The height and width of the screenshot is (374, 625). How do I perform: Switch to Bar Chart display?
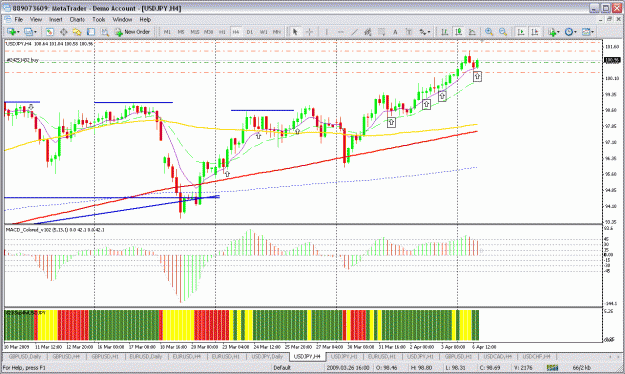coord(444,32)
